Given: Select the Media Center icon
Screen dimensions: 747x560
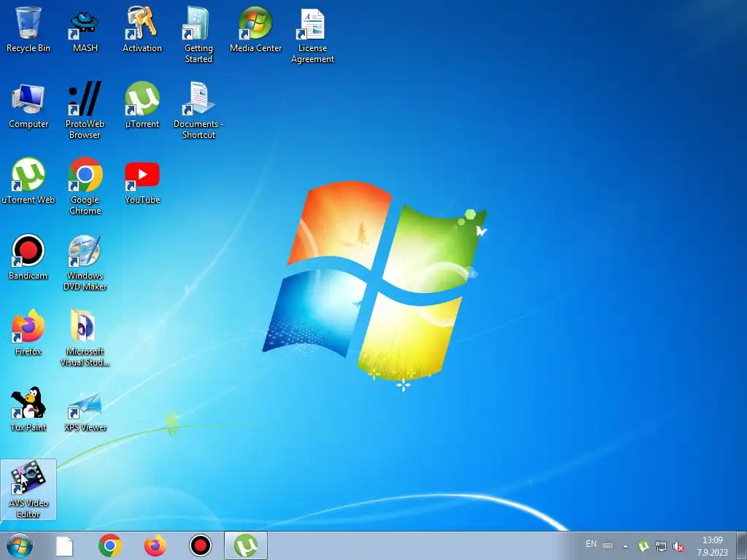Looking at the screenshot, I should pyautogui.click(x=255, y=29).
